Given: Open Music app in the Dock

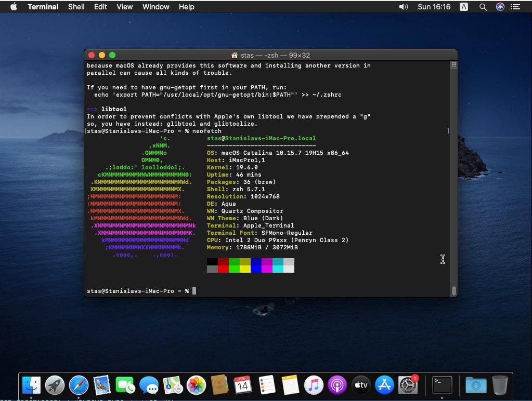Looking at the screenshot, I should (314, 385).
